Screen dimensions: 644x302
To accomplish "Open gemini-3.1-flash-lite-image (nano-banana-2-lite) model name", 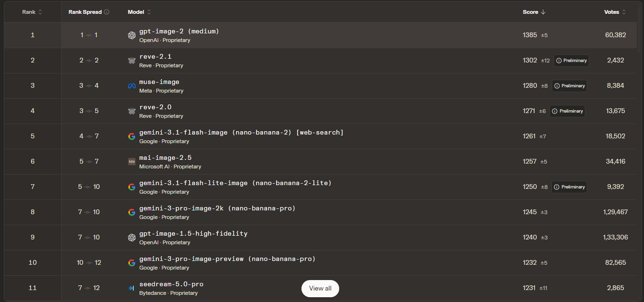I will pyautogui.click(x=235, y=183).
